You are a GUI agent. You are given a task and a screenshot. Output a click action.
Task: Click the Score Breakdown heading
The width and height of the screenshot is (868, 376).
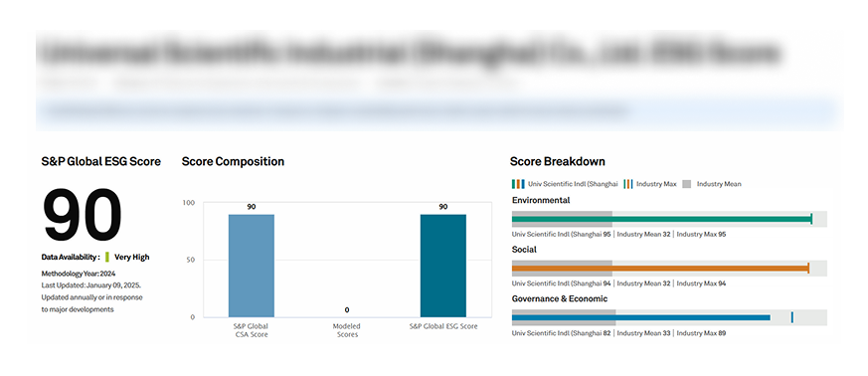(x=558, y=162)
